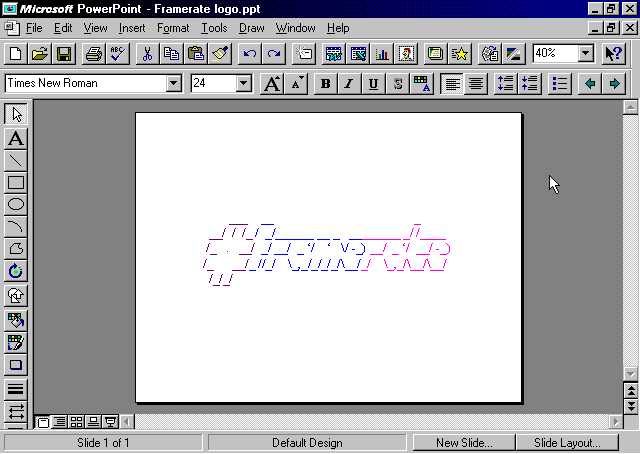Decrease font size with small A
640x454 pixels.
click(x=296, y=84)
